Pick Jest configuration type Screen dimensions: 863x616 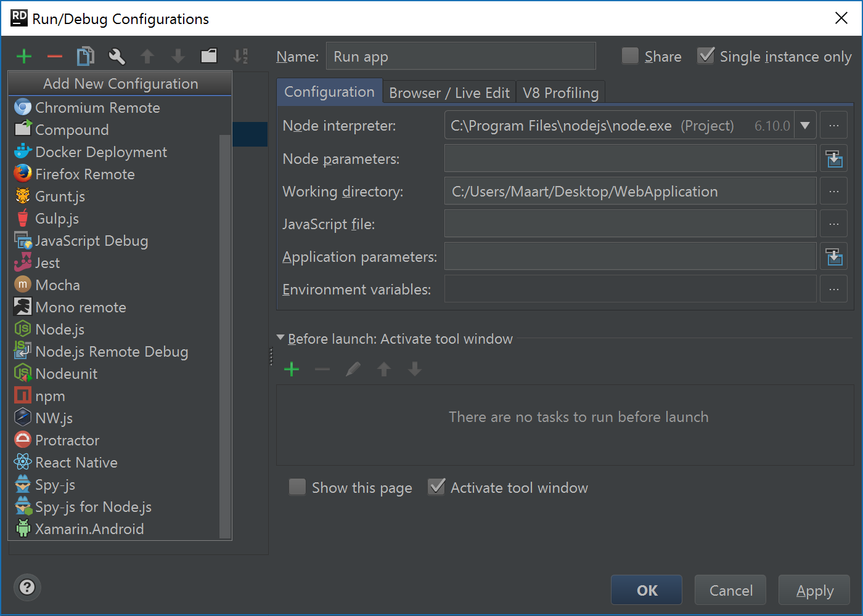(x=114, y=263)
